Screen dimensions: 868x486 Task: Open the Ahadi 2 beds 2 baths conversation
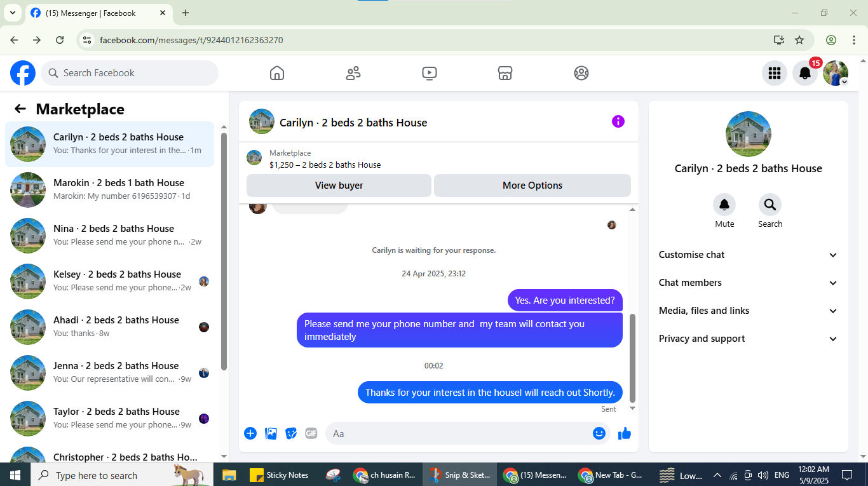110,327
